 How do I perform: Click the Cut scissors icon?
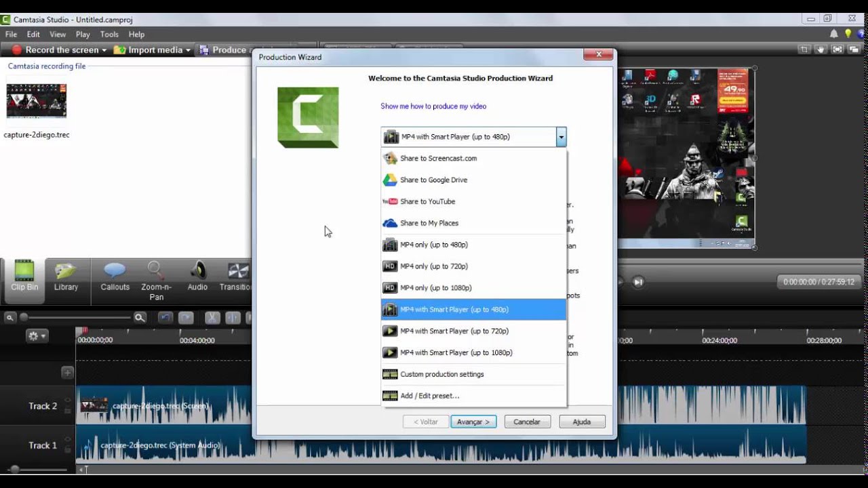[x=212, y=317]
